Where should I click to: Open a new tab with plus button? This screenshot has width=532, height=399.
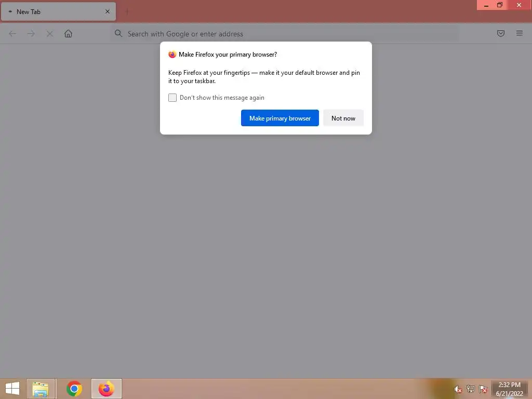pyautogui.click(x=127, y=12)
